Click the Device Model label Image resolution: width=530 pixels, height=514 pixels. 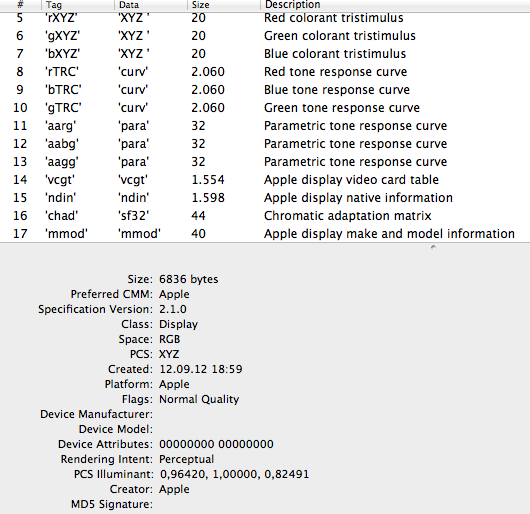tap(116, 429)
